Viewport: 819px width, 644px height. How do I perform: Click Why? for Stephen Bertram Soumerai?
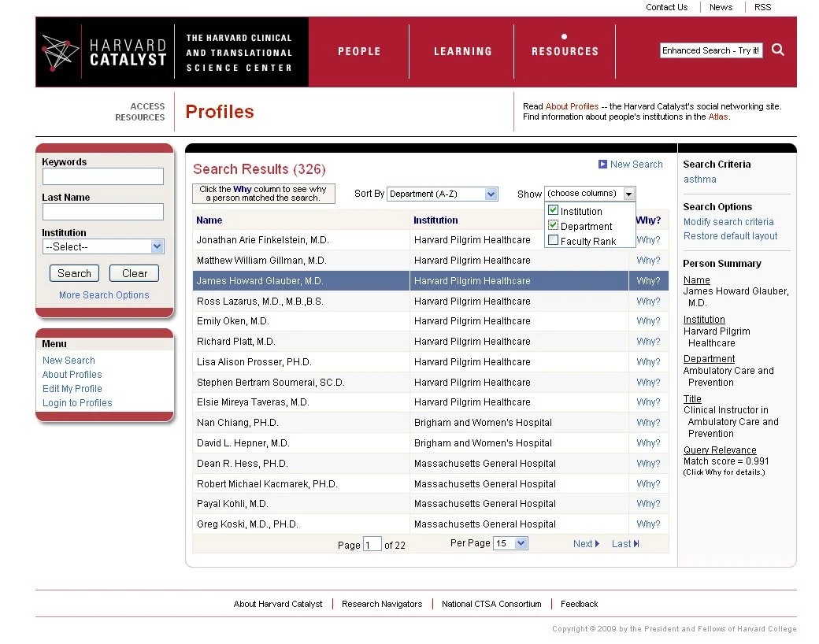pos(648,383)
